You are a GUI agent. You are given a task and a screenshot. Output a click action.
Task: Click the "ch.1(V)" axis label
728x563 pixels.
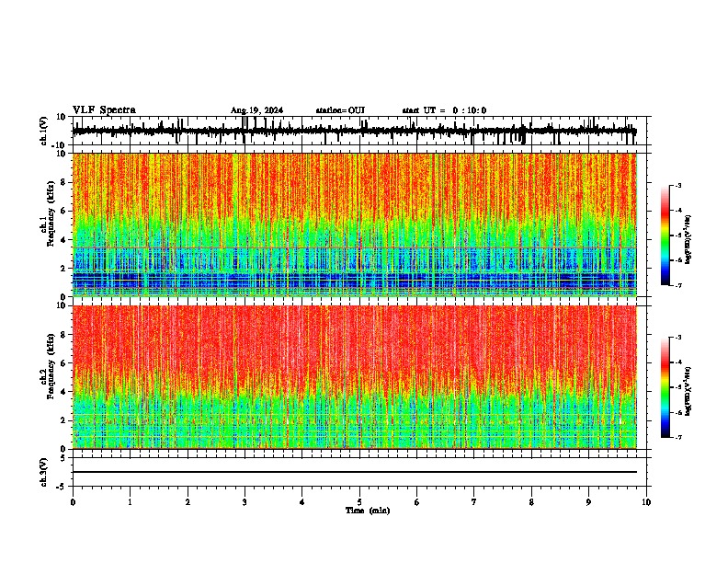coord(44,131)
